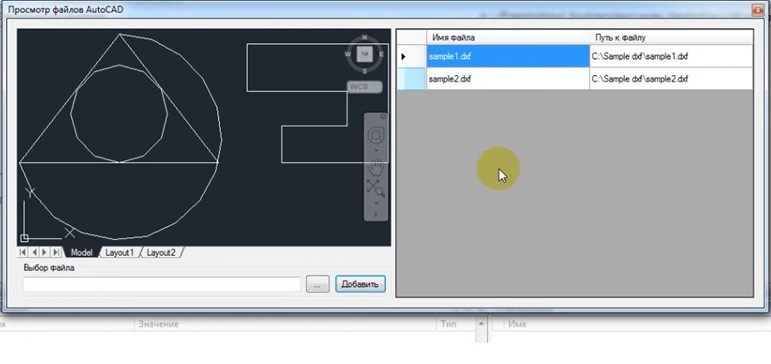Open navigation bar customize menu at bottom
Screen dimensions: 771x364
click(377, 214)
